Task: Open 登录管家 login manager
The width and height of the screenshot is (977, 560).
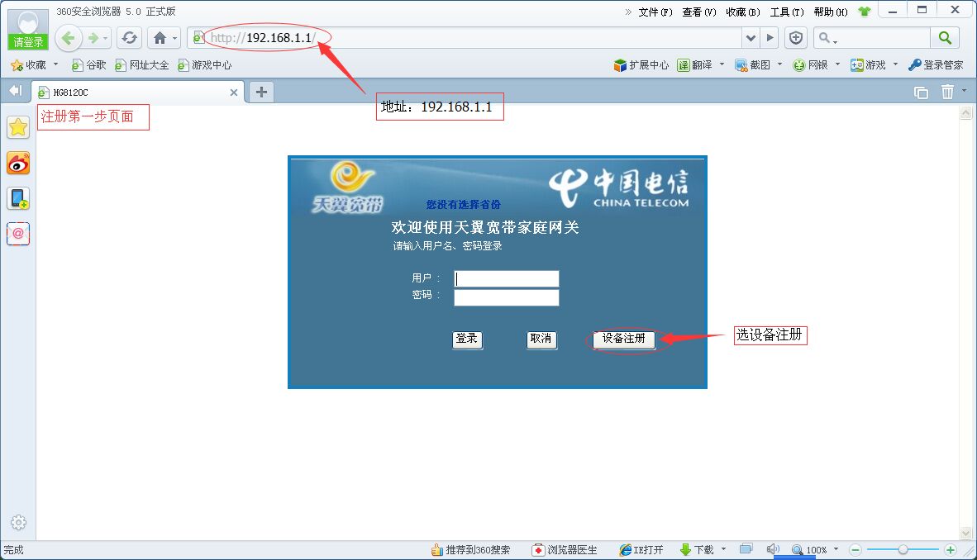Action: click(935, 64)
